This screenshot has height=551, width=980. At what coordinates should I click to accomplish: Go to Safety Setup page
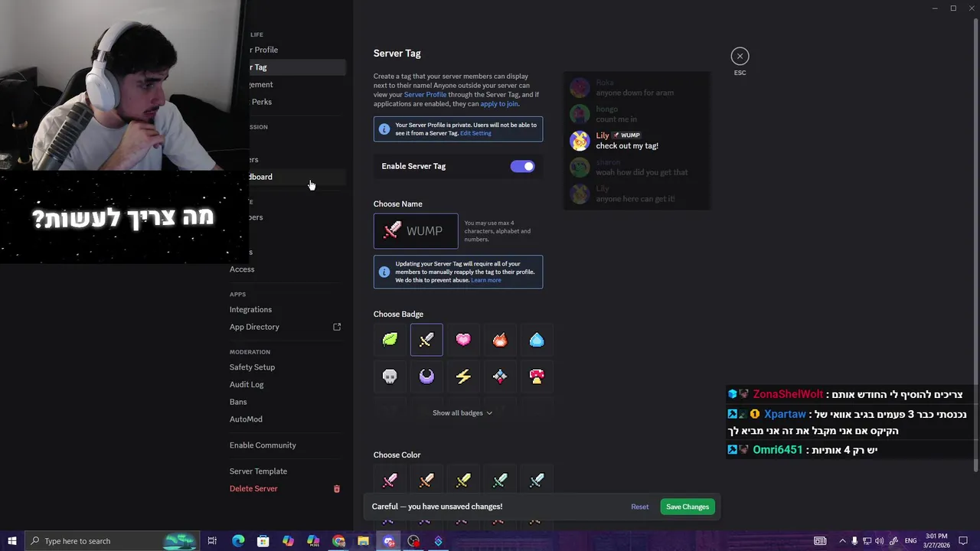click(x=252, y=367)
